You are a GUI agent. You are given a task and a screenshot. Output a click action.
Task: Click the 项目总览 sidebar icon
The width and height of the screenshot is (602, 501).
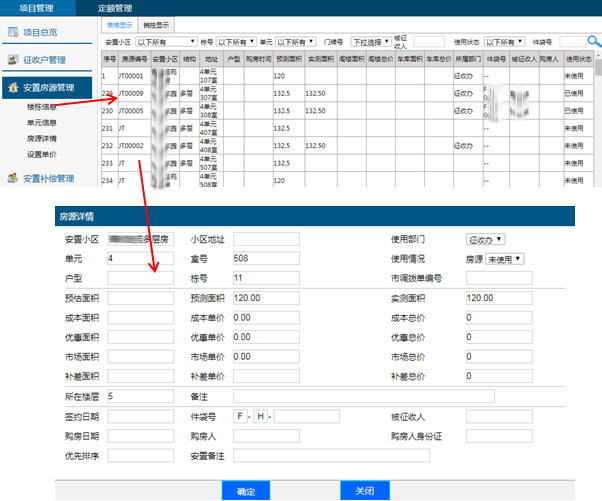[13, 32]
